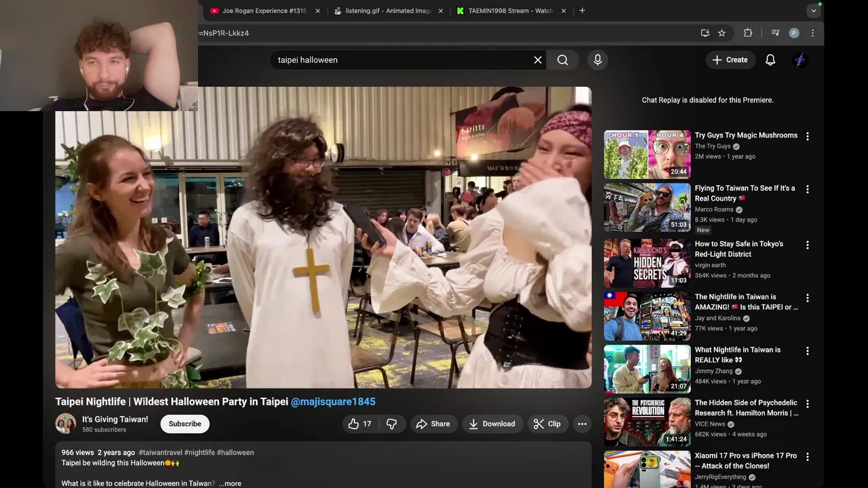This screenshot has width=868, height=488.
Task: Click the #halloween hashtag
Action: (x=235, y=452)
